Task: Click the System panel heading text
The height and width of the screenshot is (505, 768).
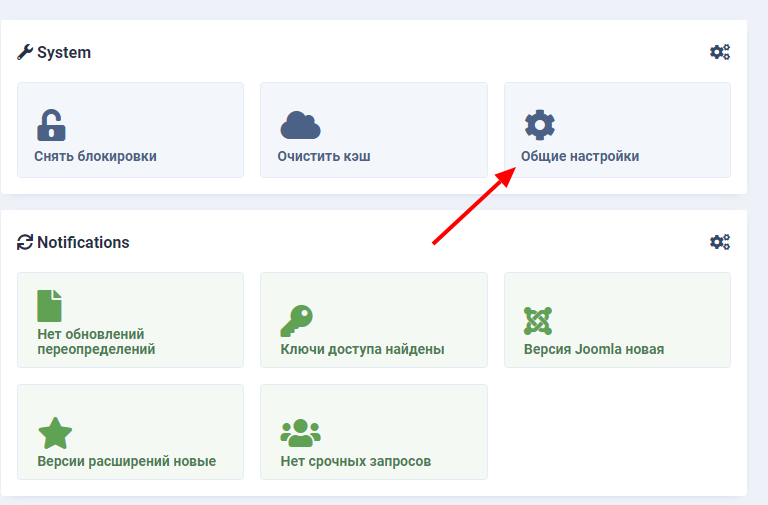Action: (x=64, y=52)
